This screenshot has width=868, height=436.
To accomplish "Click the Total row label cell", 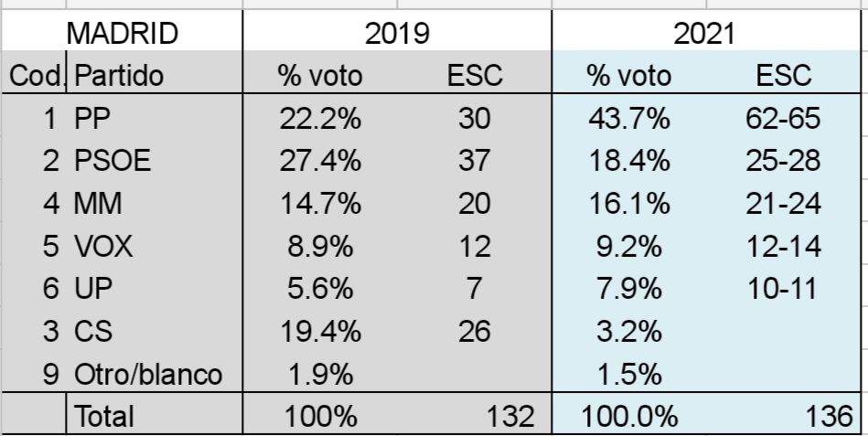I will [103, 417].
